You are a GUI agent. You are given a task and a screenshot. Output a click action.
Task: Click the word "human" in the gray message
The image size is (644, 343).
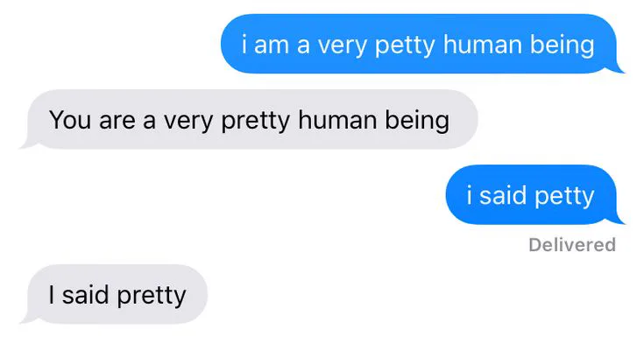tap(337, 120)
